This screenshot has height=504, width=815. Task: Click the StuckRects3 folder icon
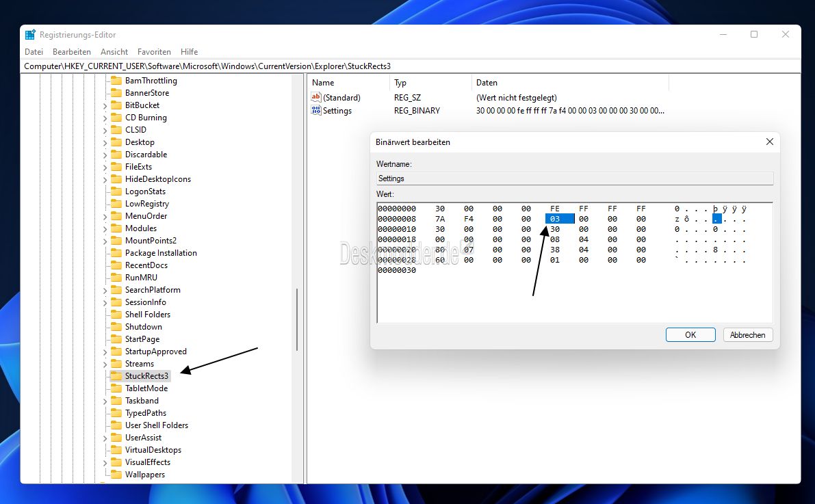(x=116, y=375)
